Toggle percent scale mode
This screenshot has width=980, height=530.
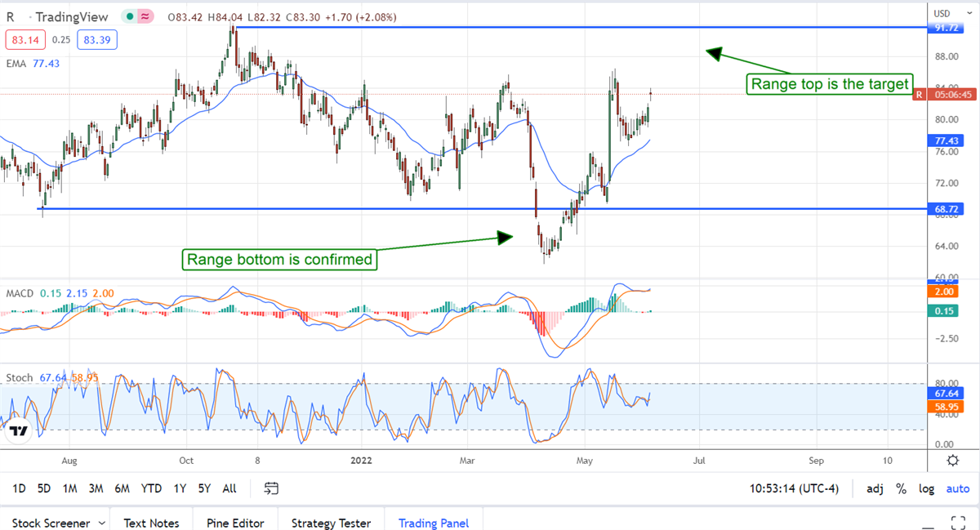pyautogui.click(x=902, y=488)
